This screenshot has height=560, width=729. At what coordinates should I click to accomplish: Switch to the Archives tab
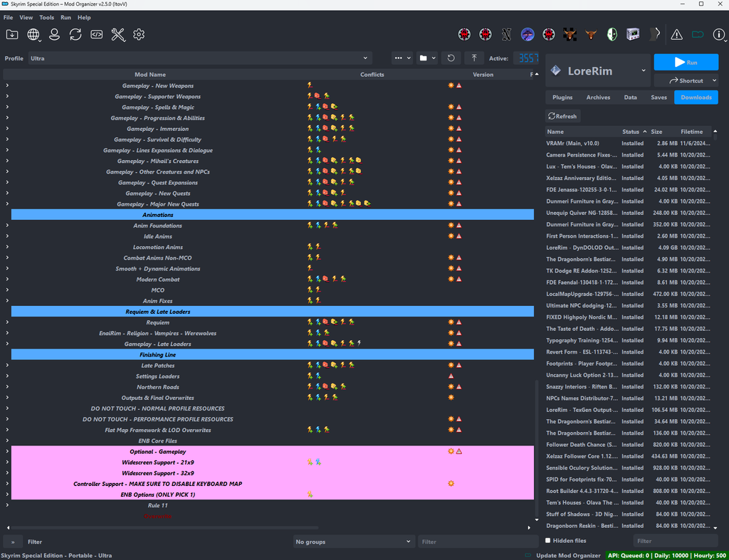click(x=598, y=97)
